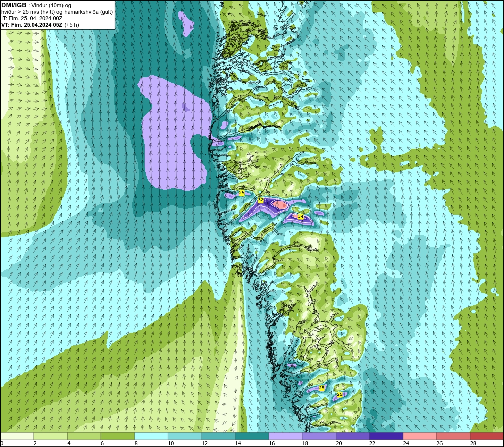Click the lavender 16-18 m/s color swatch
Screen dimensions: 504x447
(x=285, y=436)
